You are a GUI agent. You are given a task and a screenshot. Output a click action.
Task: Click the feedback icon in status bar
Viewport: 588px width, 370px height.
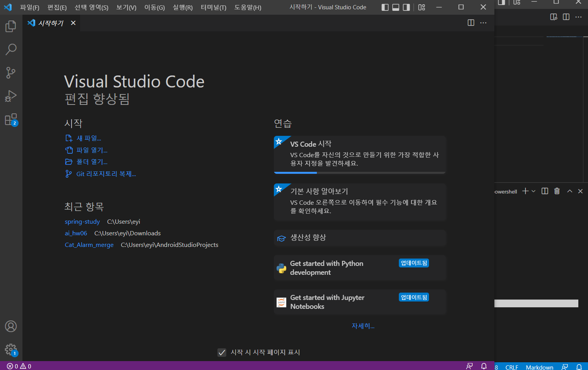tap(469, 366)
